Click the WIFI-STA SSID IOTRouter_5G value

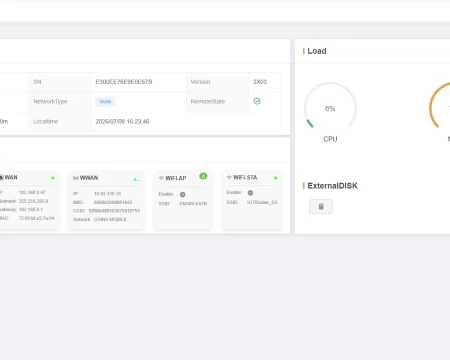click(x=262, y=202)
